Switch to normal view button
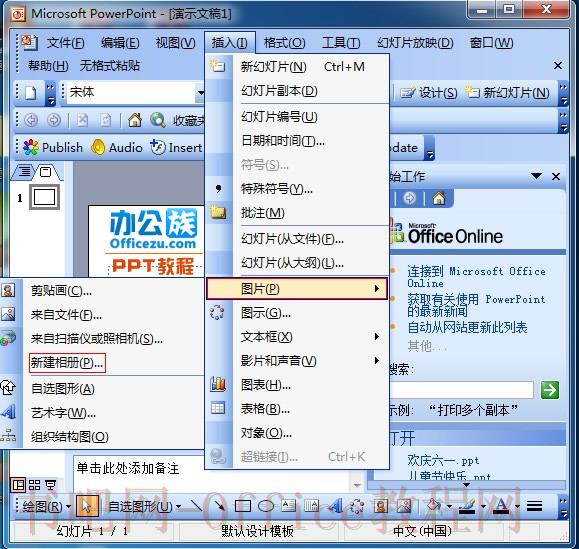Viewport: 579px width, 549px height. point(18,485)
